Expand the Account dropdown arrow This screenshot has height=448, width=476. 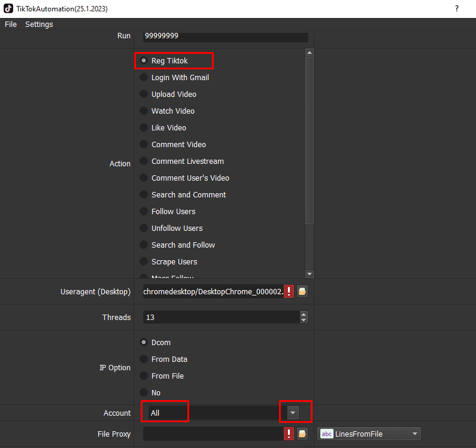click(x=293, y=413)
